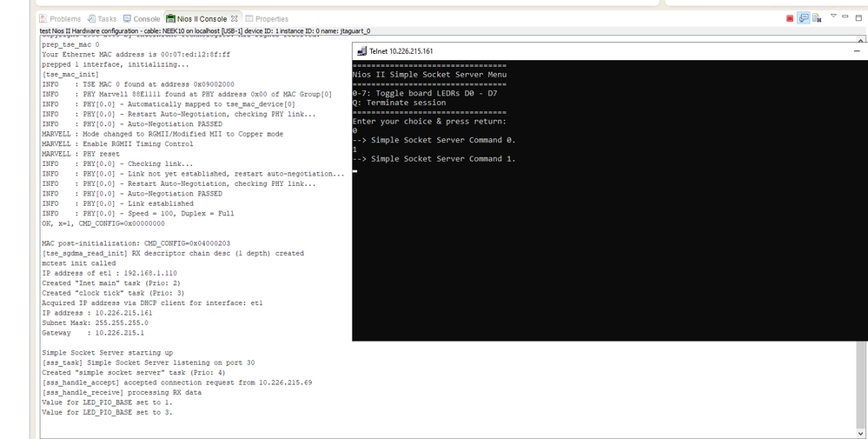
Task: Click the remove terminated launch icon
Action: point(817,18)
